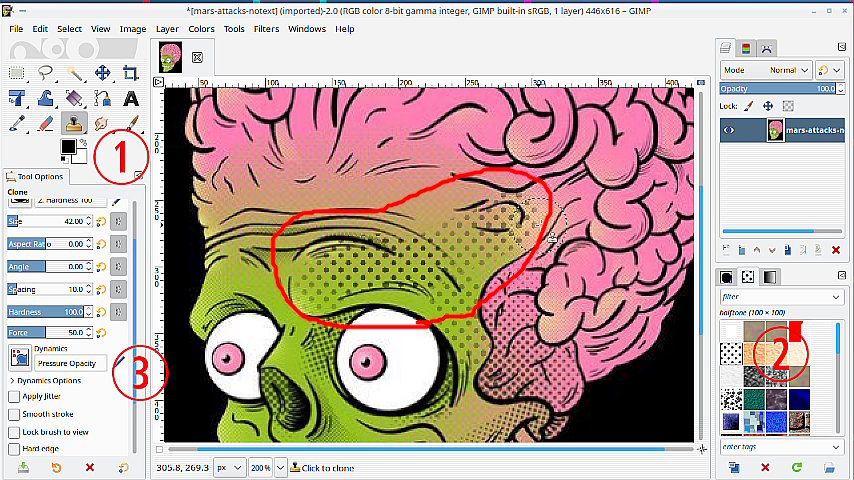Enable Lock brush to view checkbox
854x480 pixels.
click(x=14, y=432)
